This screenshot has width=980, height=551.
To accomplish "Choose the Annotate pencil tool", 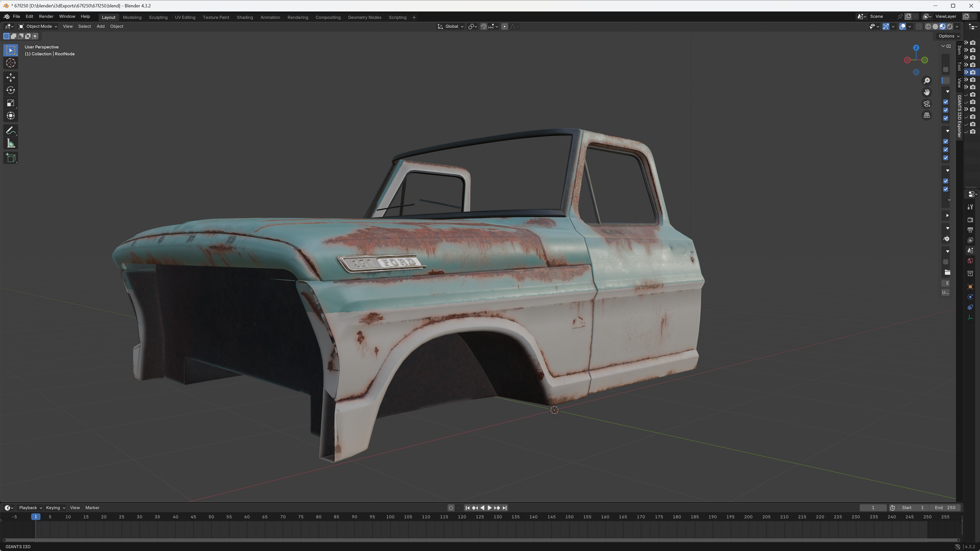I will (11, 131).
